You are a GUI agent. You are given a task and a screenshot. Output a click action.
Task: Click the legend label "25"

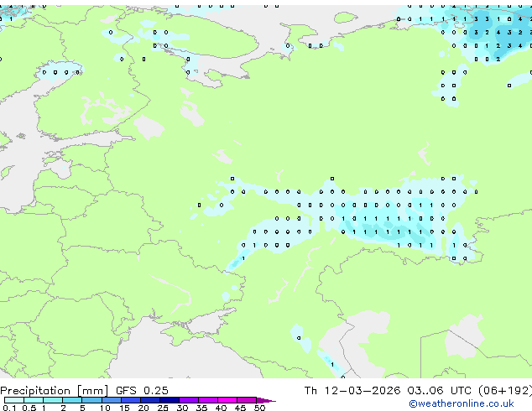tap(163, 408)
